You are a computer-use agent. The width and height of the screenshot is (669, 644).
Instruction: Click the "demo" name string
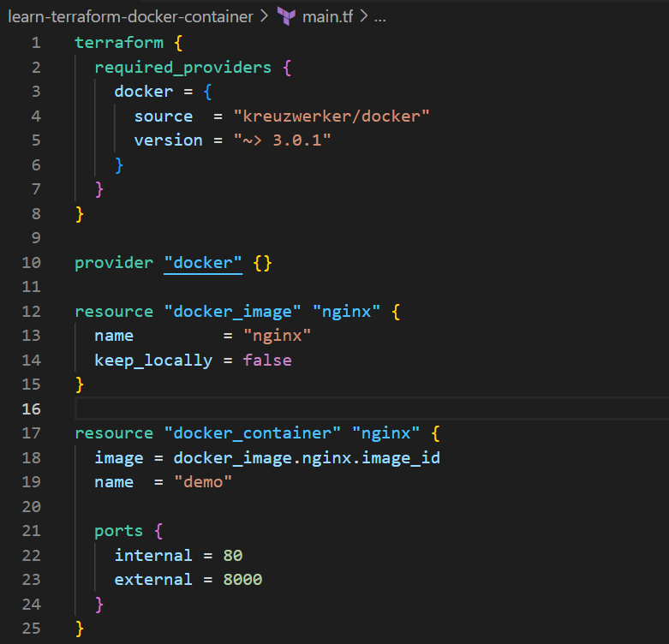tap(203, 482)
